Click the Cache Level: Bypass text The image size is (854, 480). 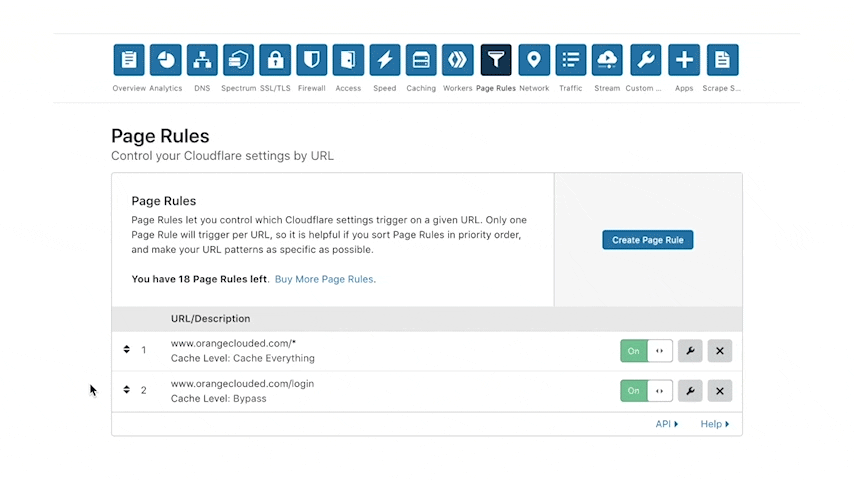click(x=218, y=398)
